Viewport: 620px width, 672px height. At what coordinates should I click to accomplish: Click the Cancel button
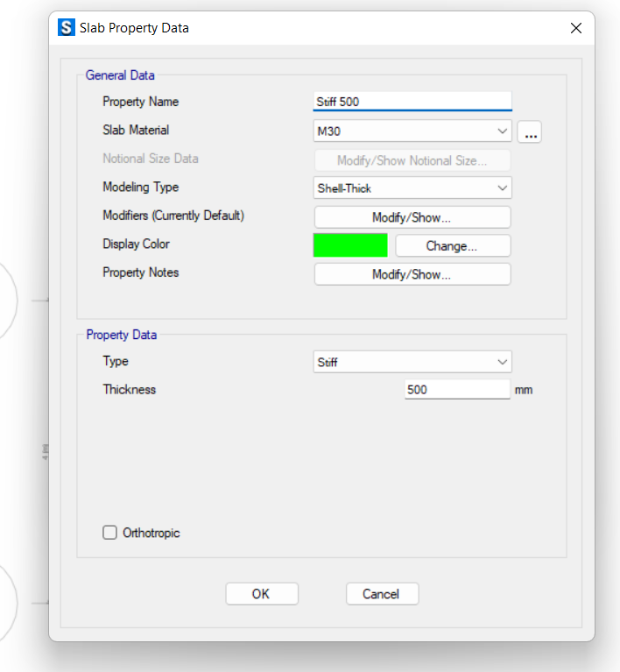pyautogui.click(x=382, y=594)
